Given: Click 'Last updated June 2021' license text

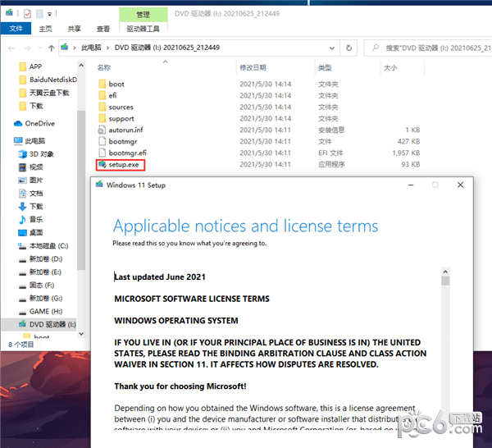Looking at the screenshot, I should 160,277.
